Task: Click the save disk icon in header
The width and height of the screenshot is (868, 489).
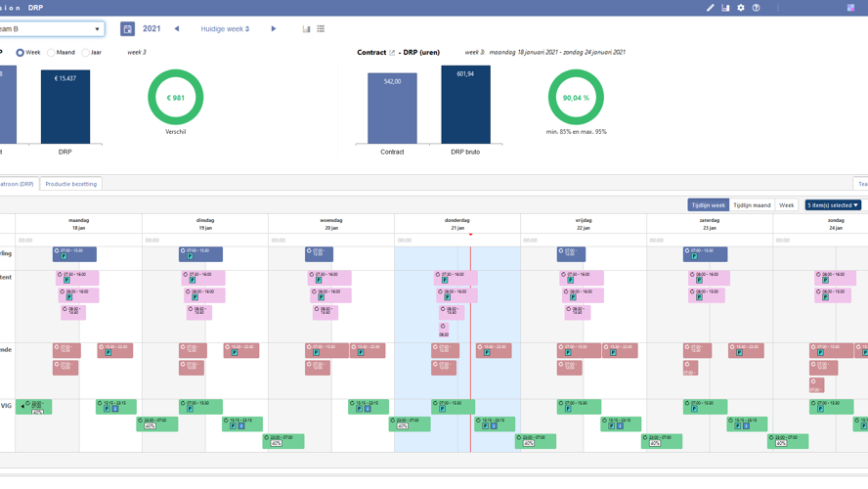Action: coord(725,8)
